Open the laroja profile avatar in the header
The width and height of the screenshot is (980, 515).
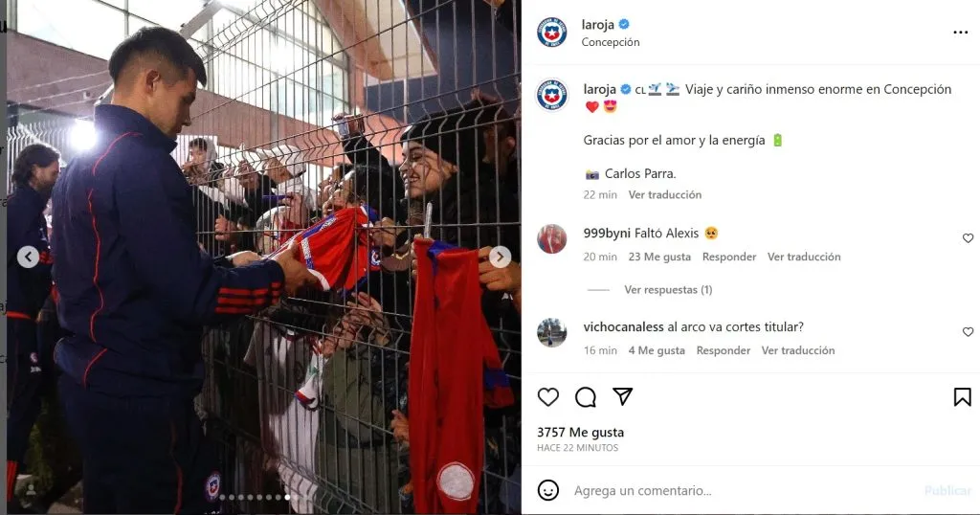(552, 33)
